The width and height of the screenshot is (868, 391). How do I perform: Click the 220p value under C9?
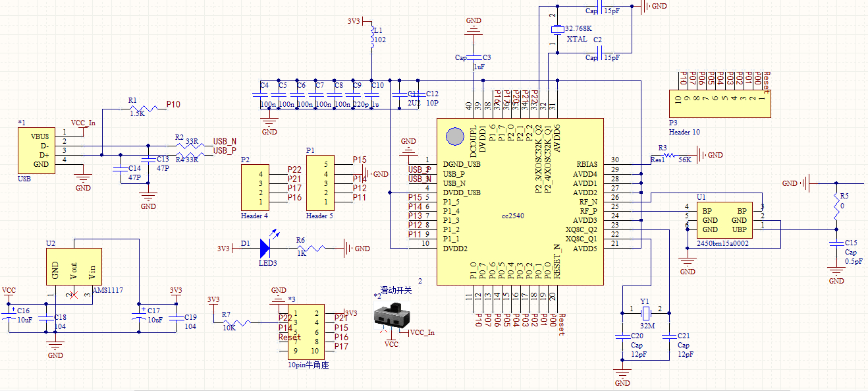(x=360, y=105)
